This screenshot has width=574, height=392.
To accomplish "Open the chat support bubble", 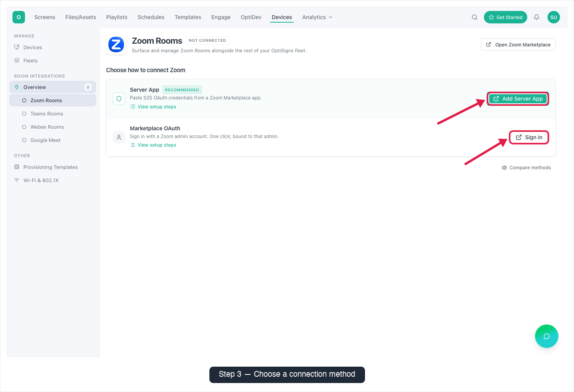I will point(546,336).
